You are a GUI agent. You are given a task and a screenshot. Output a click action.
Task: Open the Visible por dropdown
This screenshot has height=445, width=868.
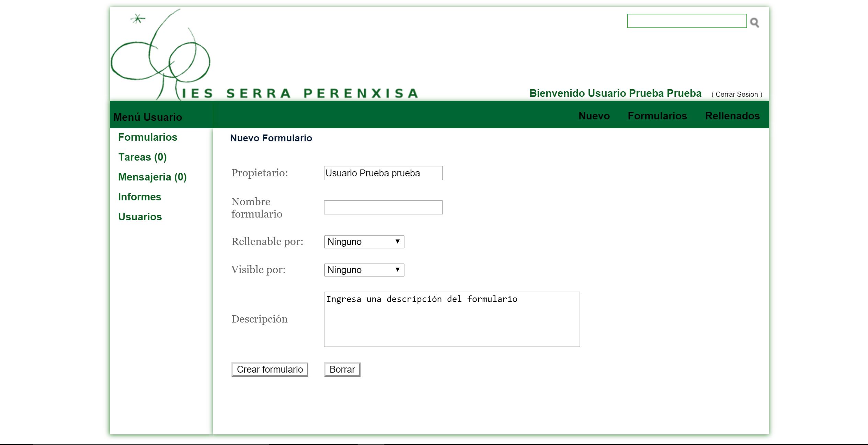pyautogui.click(x=364, y=270)
